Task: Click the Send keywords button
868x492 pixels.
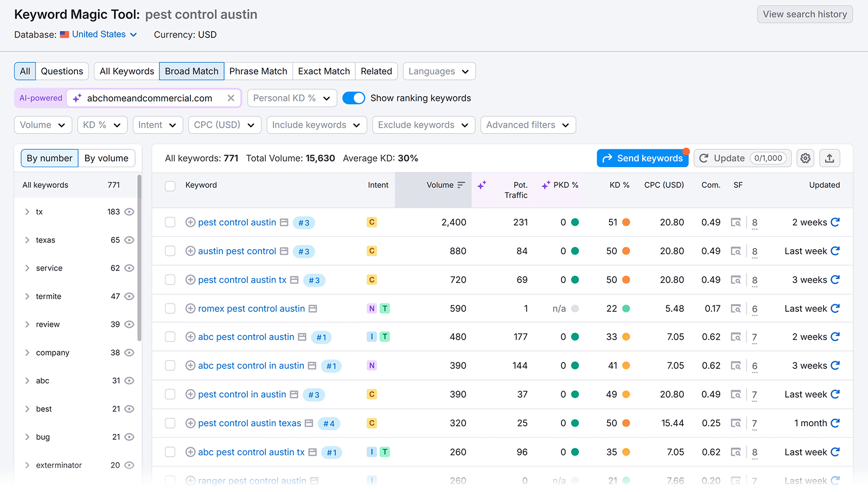Action: (643, 158)
